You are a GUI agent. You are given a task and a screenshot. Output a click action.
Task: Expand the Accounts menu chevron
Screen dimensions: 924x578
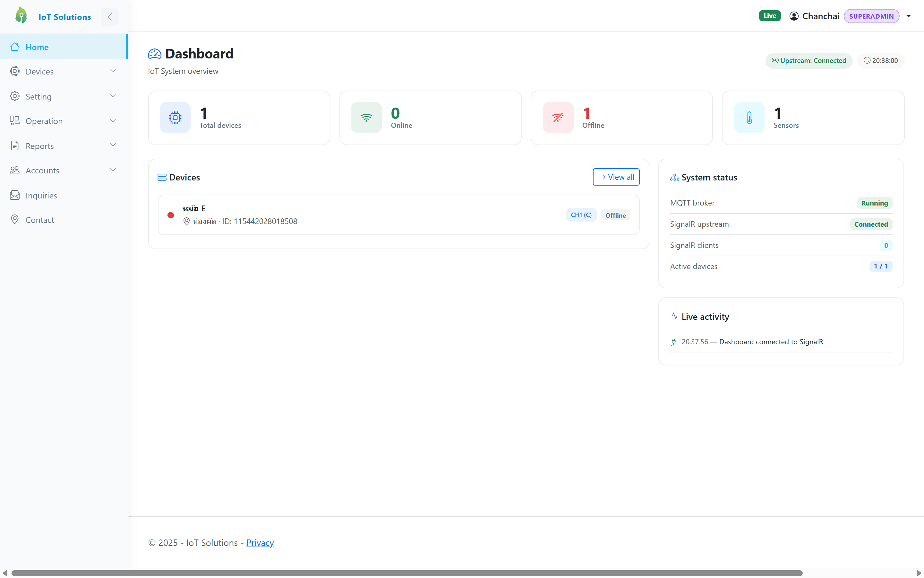pyautogui.click(x=113, y=170)
